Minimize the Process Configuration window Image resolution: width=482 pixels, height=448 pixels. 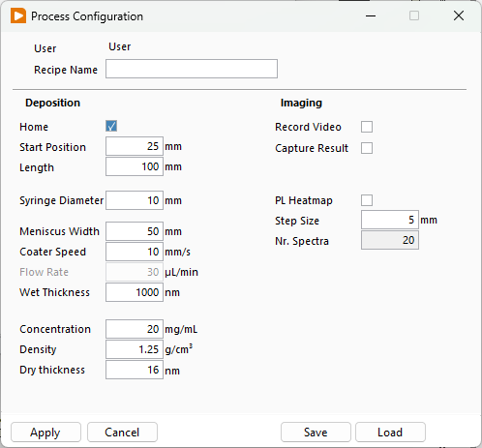371,15
